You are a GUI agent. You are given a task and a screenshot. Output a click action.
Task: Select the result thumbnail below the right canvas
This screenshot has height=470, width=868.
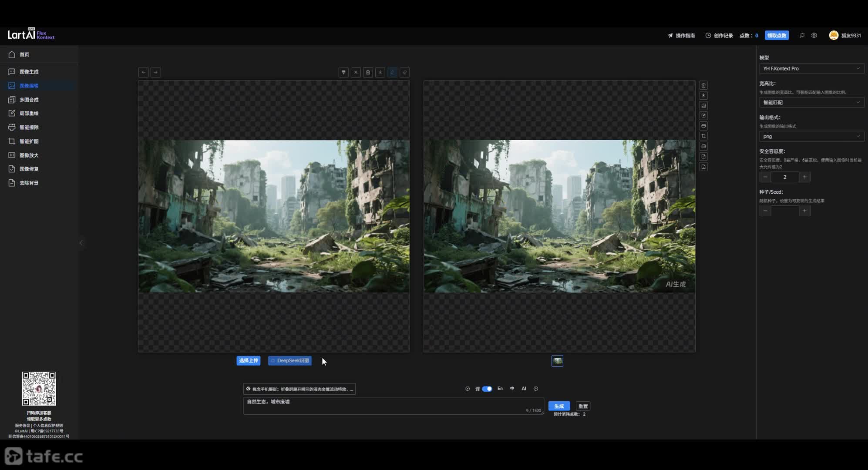click(558, 361)
